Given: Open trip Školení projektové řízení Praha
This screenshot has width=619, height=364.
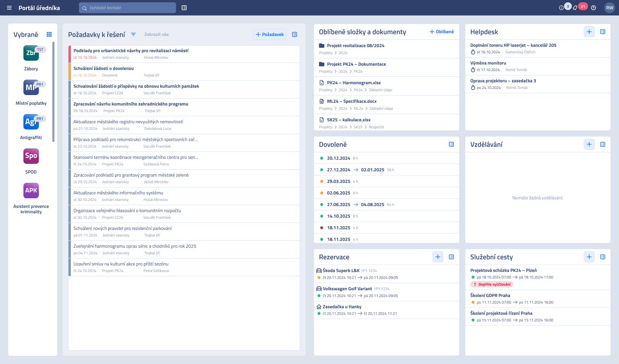Looking at the screenshot, I should (538, 316).
